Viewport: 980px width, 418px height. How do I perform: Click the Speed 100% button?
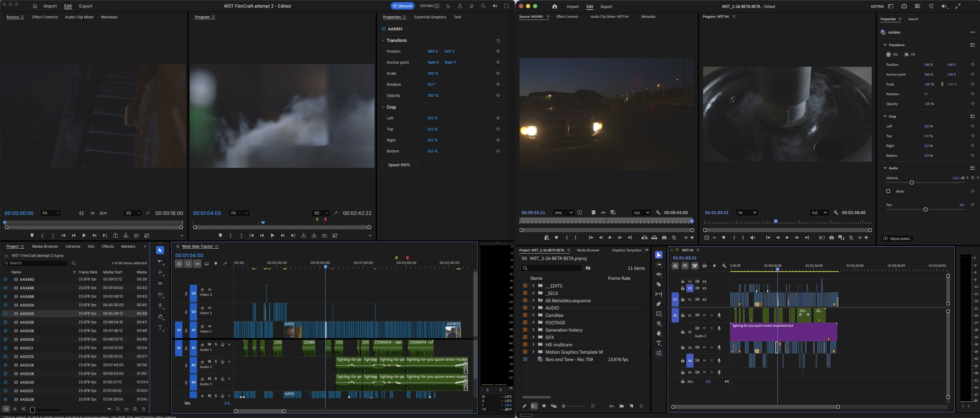(399, 165)
